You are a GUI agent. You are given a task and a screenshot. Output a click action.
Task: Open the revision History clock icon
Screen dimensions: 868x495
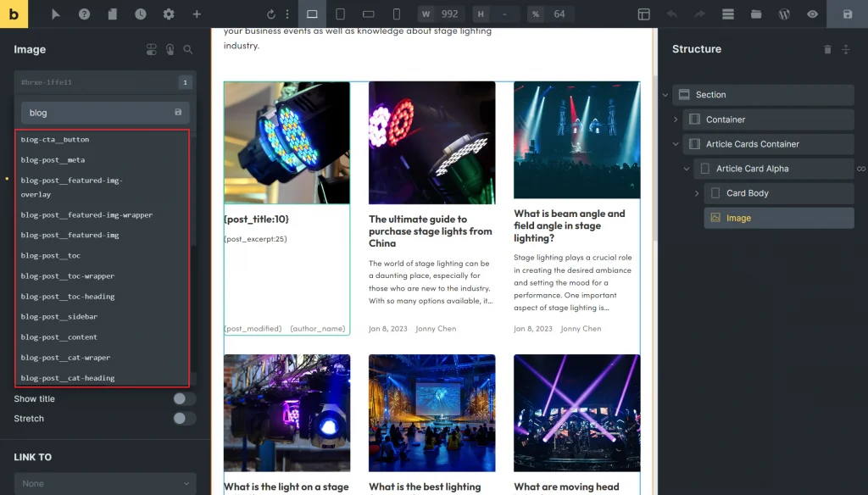pos(141,14)
